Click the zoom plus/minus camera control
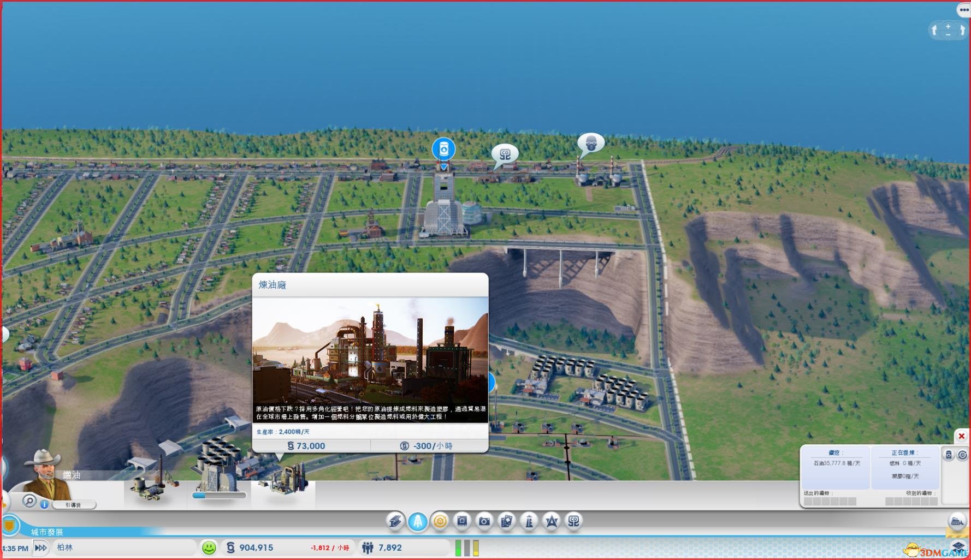Image resolution: width=971 pixels, height=560 pixels. 948,30
